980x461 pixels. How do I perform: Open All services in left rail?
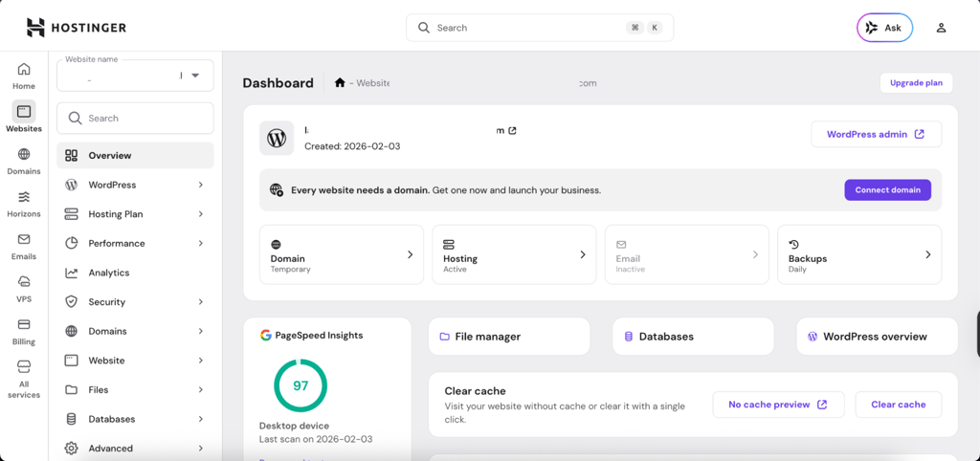tap(24, 379)
